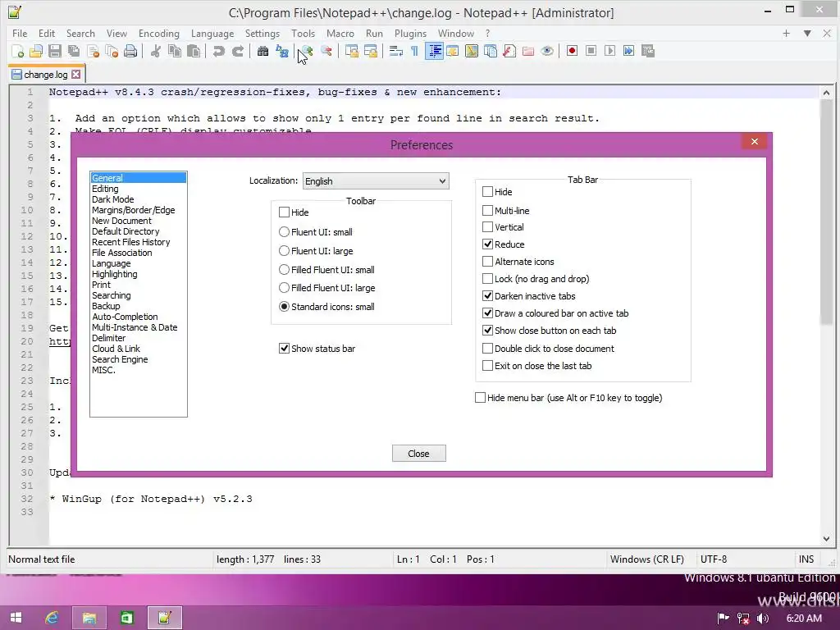This screenshot has height=630, width=840.
Task: Click the Copy toolbar icon
Action: coord(175,51)
